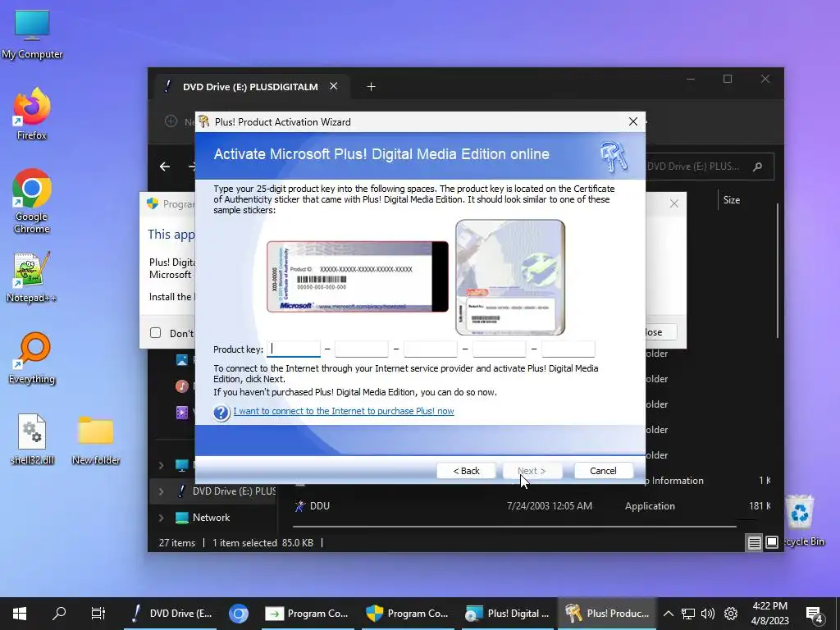Focus second product key field
This screenshot has height=630, width=840.
click(362, 349)
